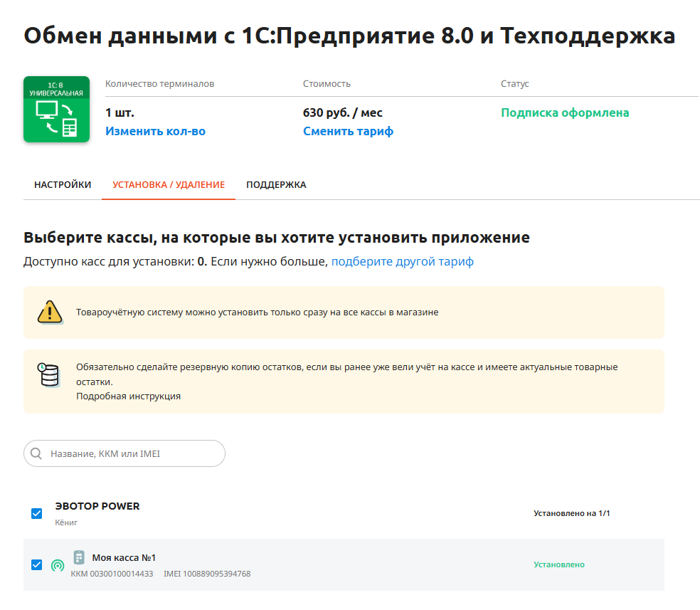This screenshot has height=610, width=700.
Task: Click the Товароучётную систему warning text
Action: [258, 312]
